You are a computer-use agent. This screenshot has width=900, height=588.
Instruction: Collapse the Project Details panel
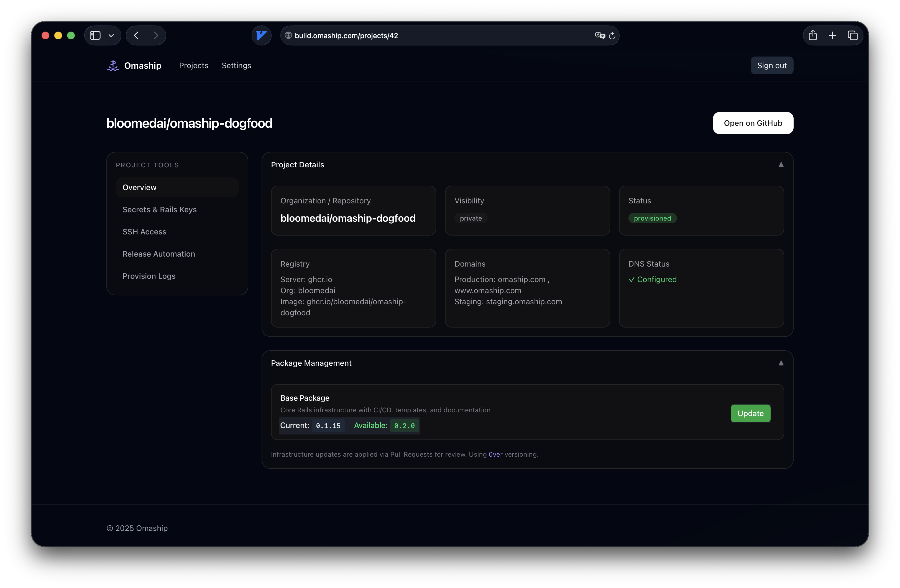[x=781, y=165]
